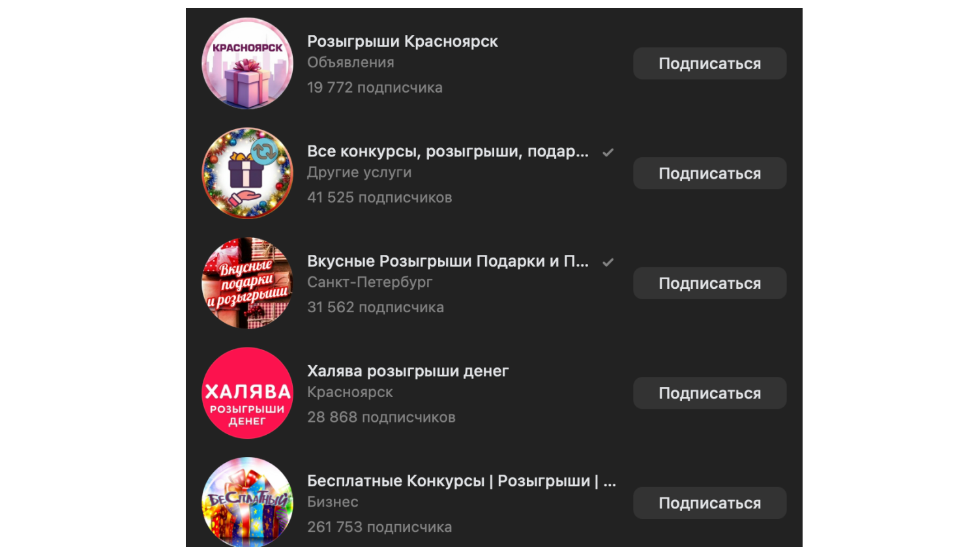Subscribe to Бесплатные Конкурсы group

[x=709, y=503]
